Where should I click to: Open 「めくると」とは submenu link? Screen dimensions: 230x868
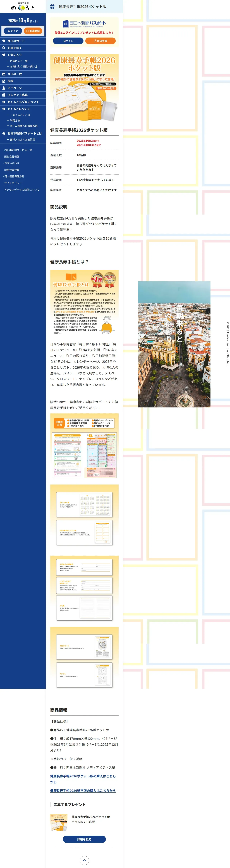pyautogui.click(x=20, y=115)
